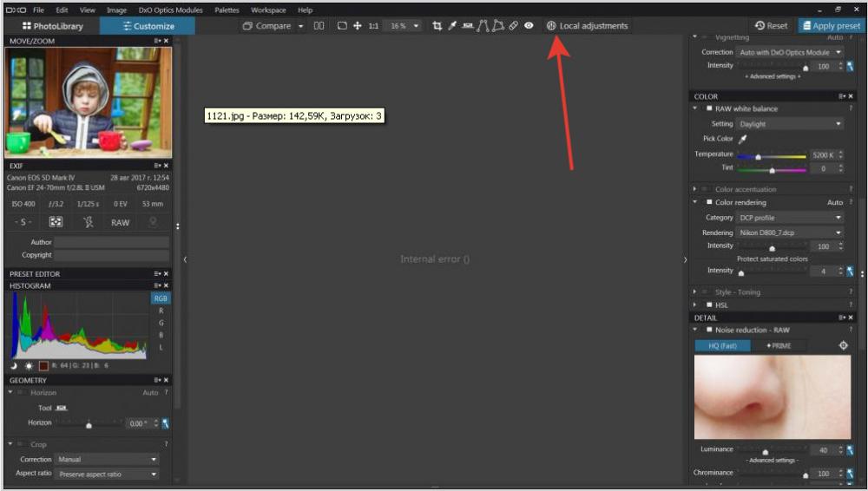Open the Category DCP profile dropdown
The image size is (868, 491).
[791, 218]
